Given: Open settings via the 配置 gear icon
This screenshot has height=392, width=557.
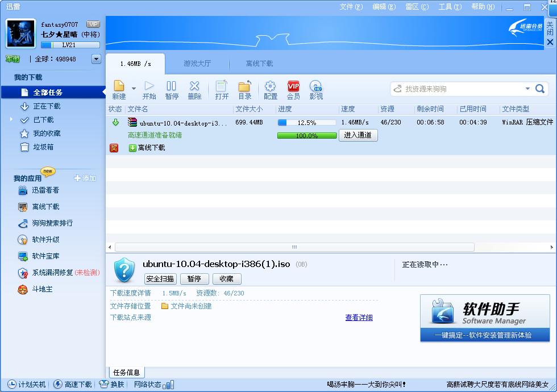Looking at the screenshot, I should [x=271, y=90].
